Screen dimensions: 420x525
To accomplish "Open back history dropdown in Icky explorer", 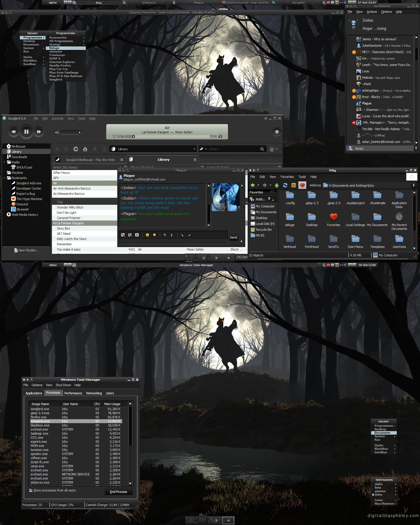I will (258, 185).
